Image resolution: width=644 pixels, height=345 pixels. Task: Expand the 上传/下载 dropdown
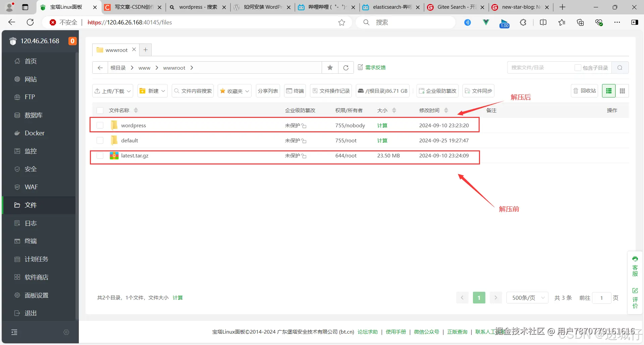(113, 91)
